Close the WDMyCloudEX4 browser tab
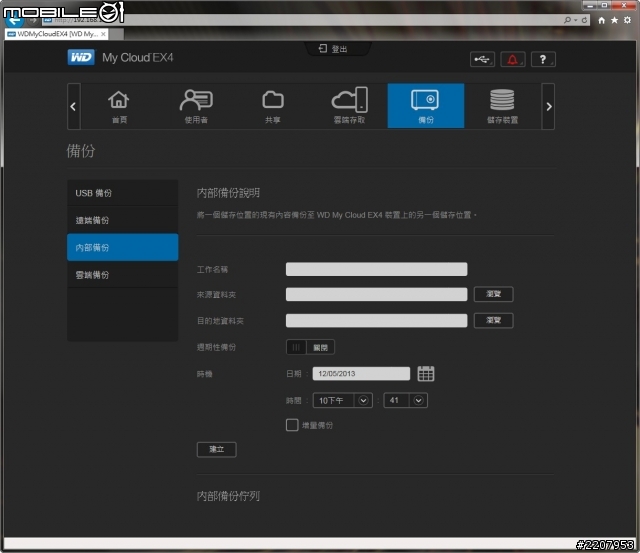The image size is (640, 553). (x=103, y=34)
